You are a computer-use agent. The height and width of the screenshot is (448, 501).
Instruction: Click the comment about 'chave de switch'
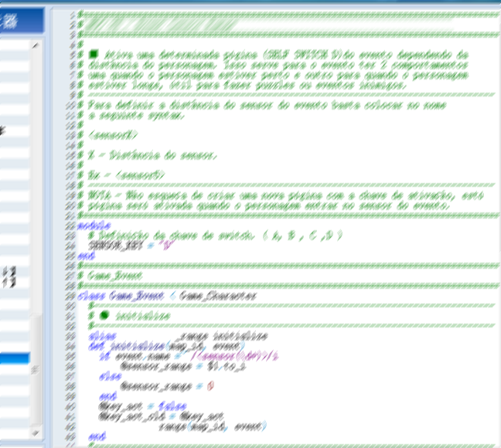216,236
